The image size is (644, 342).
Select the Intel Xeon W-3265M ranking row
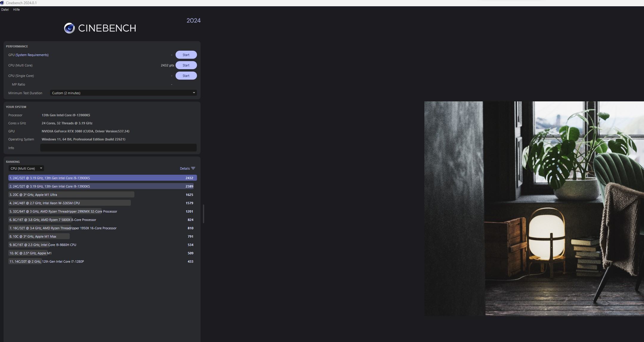[x=103, y=203]
